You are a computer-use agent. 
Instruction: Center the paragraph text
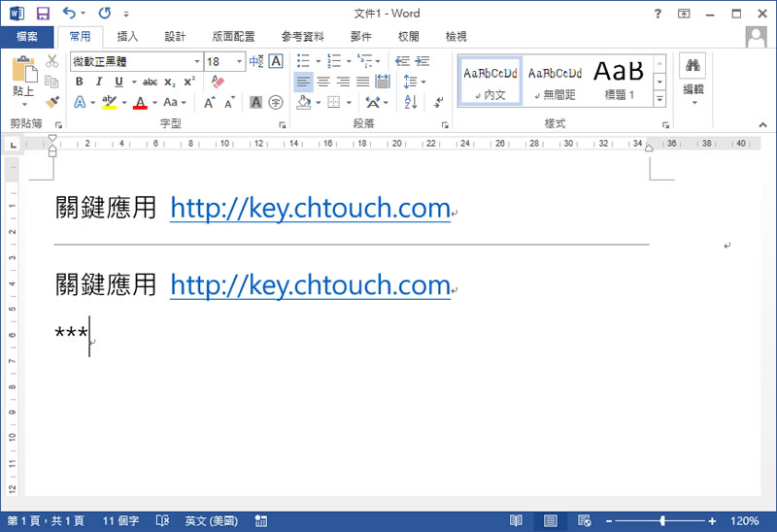point(323,82)
